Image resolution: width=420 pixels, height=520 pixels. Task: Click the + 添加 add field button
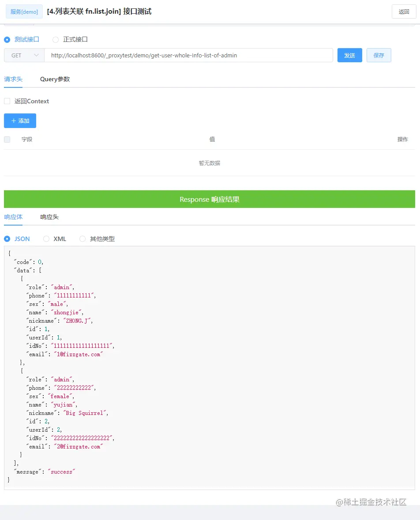point(20,121)
